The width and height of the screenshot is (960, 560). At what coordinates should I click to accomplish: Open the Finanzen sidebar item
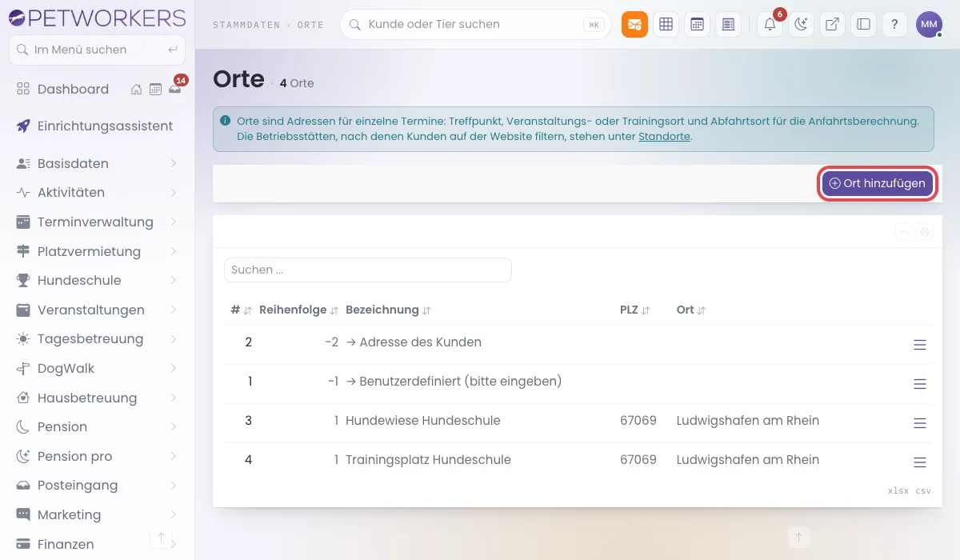97,544
